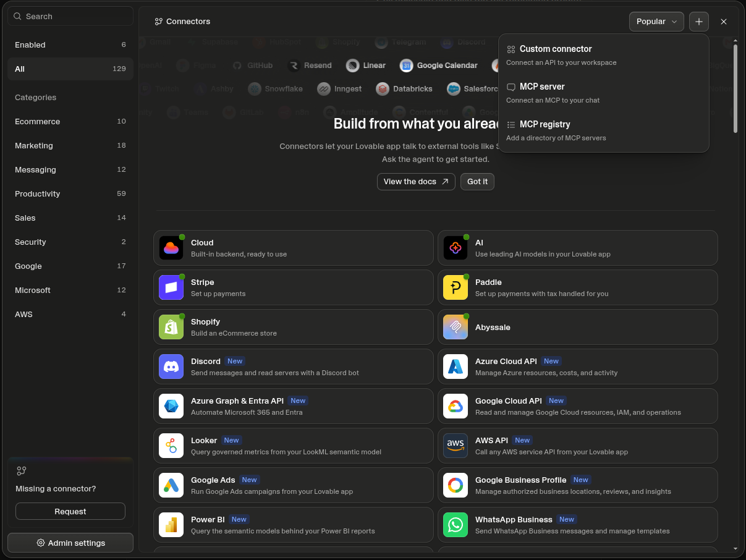
Task: Click the Google Ads logo icon
Action: [171, 485]
